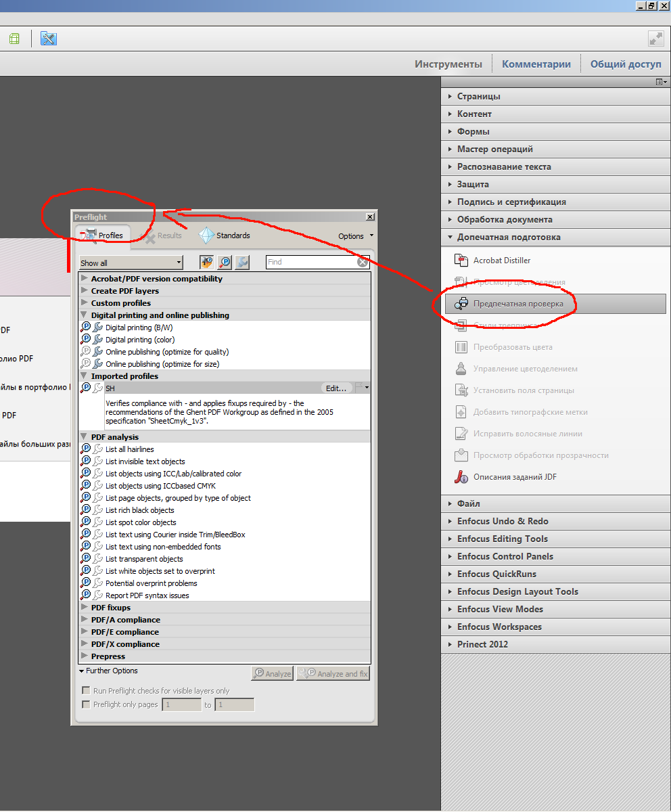The image size is (671, 812).
Task: Collapse Further Options section
Action: coord(108,671)
